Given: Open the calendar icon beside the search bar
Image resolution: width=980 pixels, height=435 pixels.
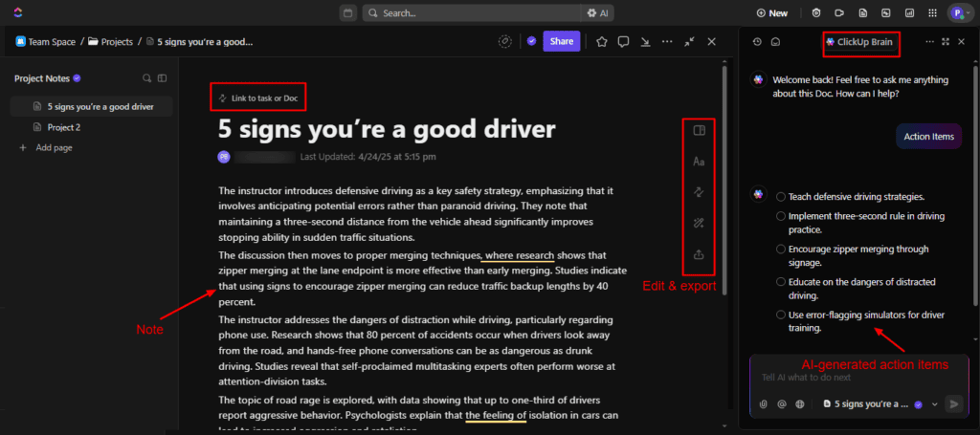Looking at the screenshot, I should pyautogui.click(x=348, y=13).
